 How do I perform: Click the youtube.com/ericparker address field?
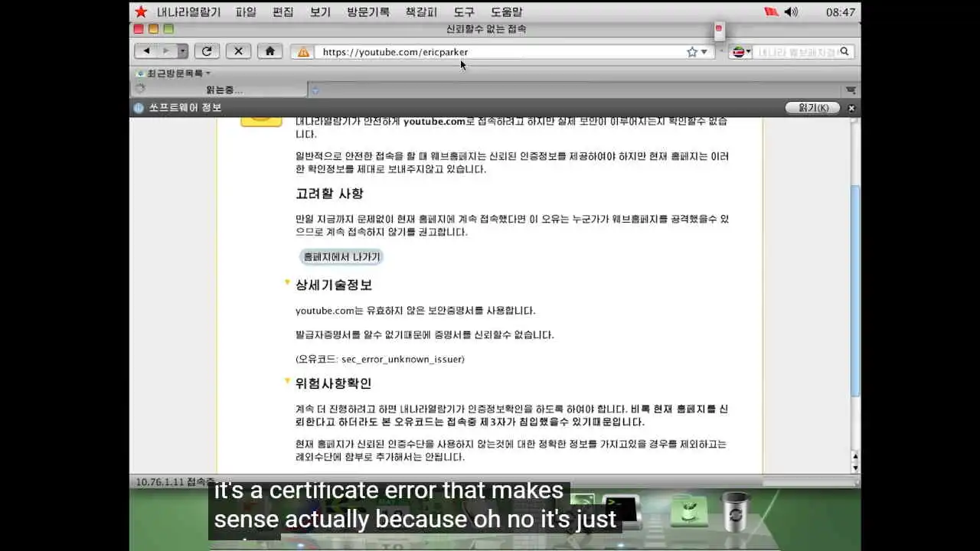pyautogui.click(x=501, y=52)
